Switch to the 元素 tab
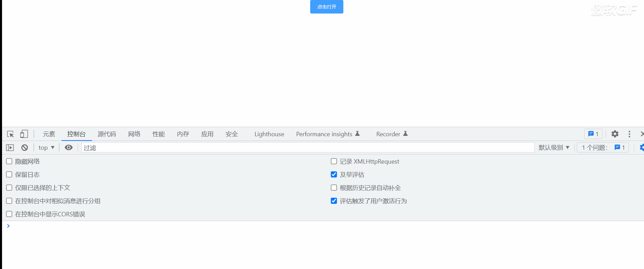 pyautogui.click(x=49, y=134)
